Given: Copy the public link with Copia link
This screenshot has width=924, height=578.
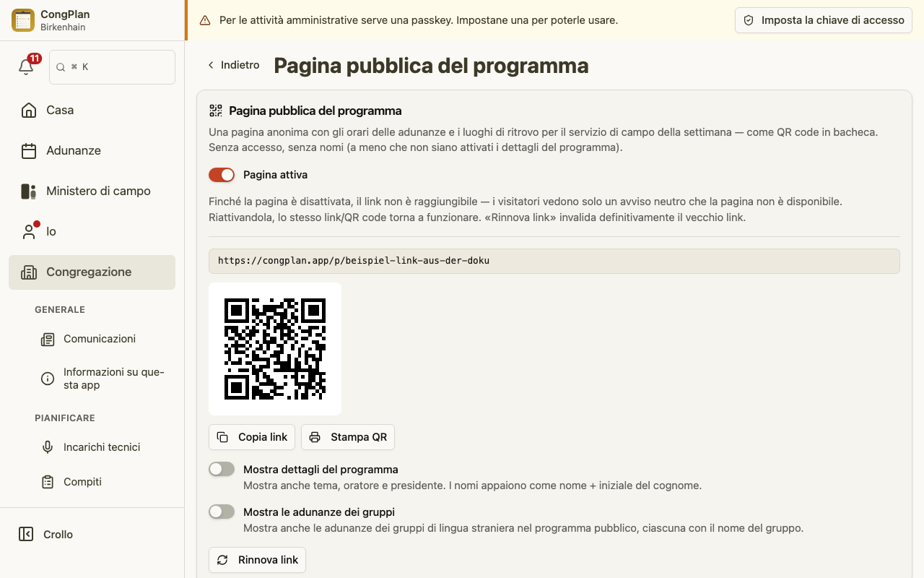Looking at the screenshot, I should tap(253, 437).
